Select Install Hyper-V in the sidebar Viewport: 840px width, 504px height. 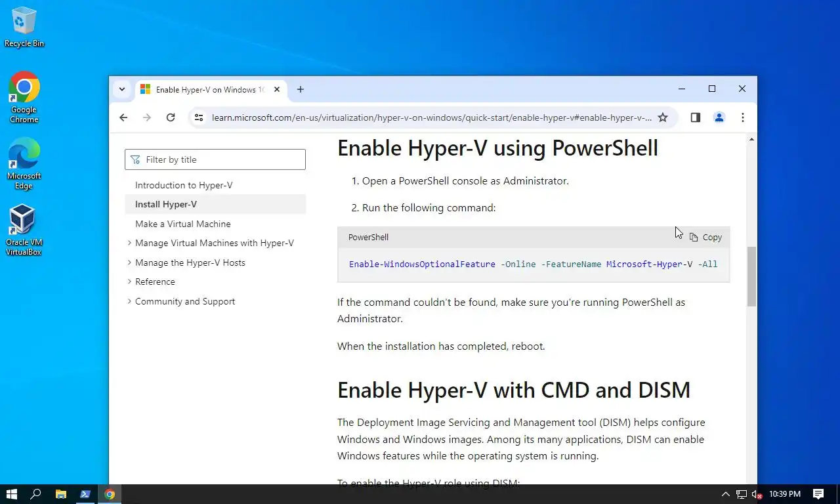pyautogui.click(x=215, y=204)
